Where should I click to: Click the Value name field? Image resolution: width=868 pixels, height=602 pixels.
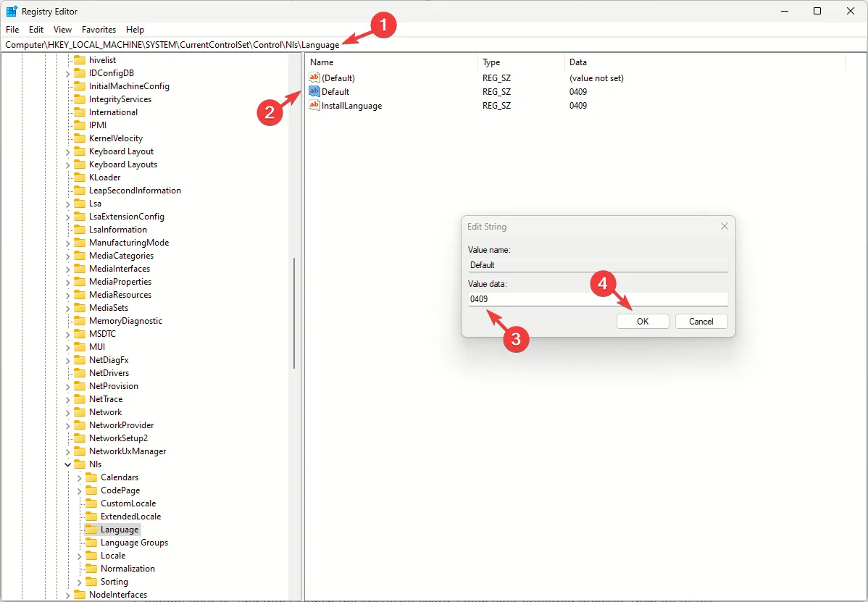point(598,265)
